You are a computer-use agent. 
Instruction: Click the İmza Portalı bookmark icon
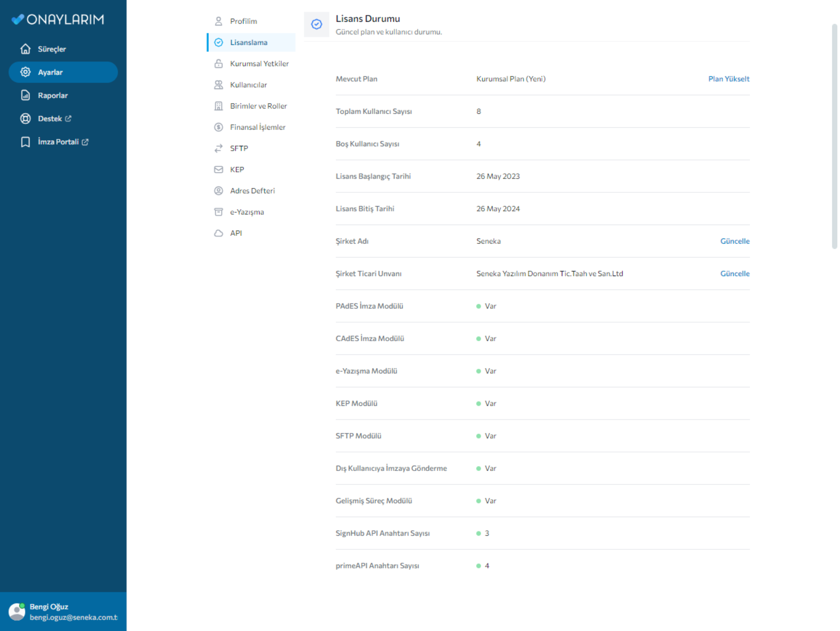pyautogui.click(x=25, y=142)
